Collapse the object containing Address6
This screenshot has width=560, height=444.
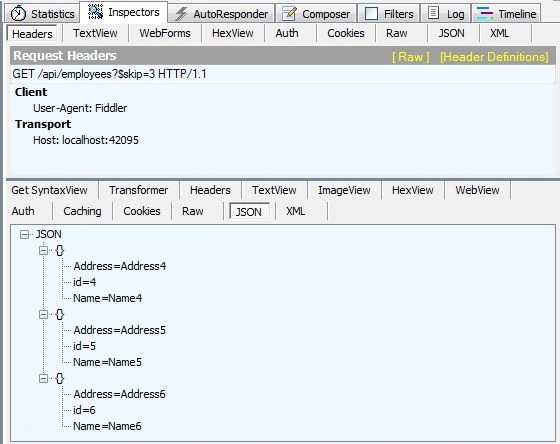[43, 378]
